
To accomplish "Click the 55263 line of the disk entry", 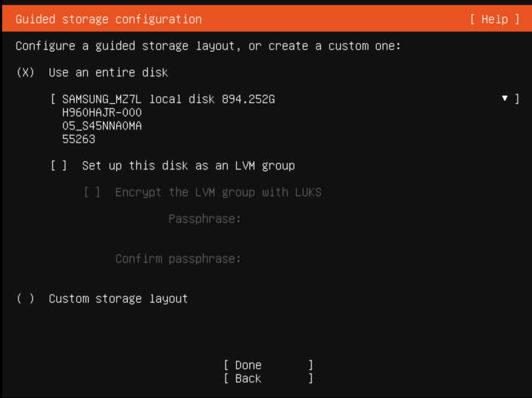I will (79, 139).
